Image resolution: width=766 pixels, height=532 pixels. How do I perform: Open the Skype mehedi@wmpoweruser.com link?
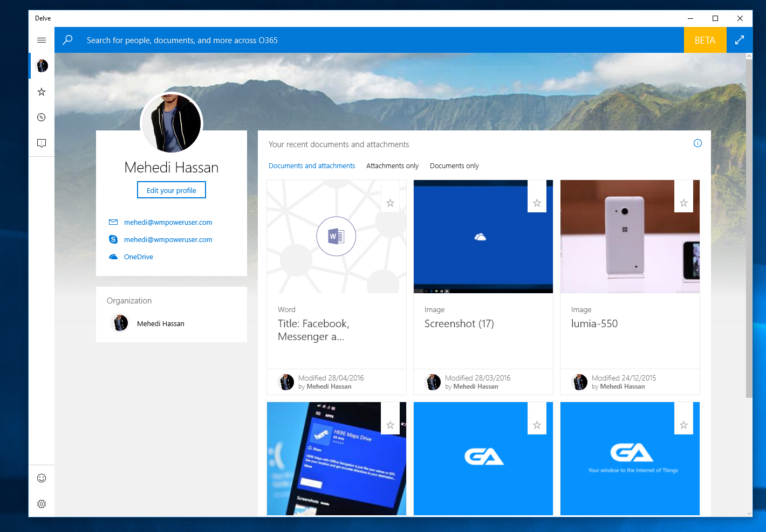[168, 239]
